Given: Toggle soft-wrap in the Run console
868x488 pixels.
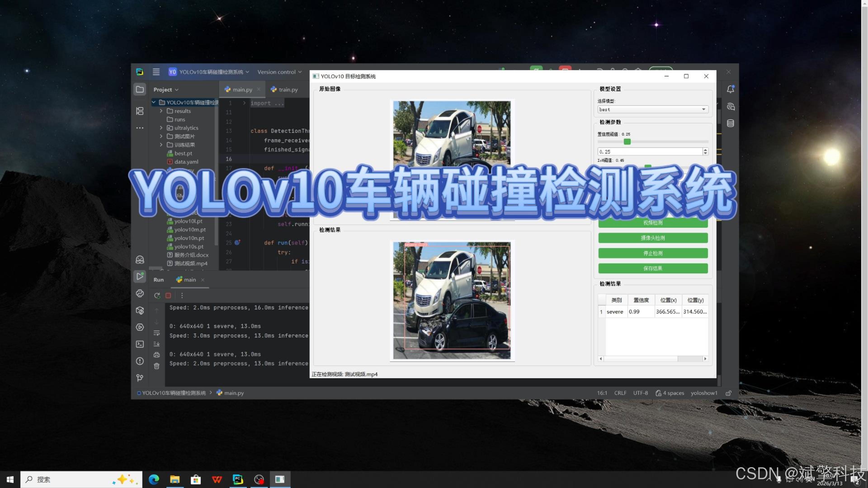Looking at the screenshot, I should (x=157, y=333).
